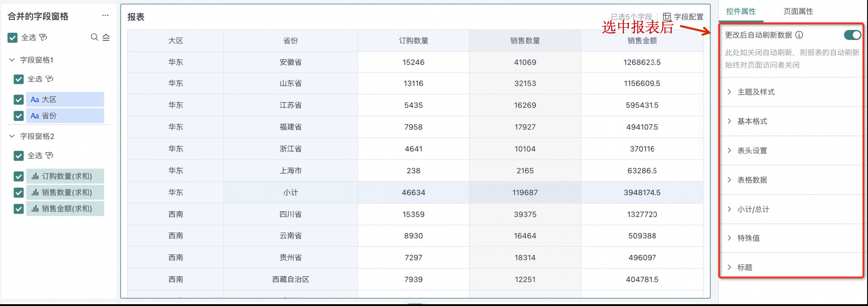868x306 pixels.
Task: Select the 省份 field item
Action: 65,116
